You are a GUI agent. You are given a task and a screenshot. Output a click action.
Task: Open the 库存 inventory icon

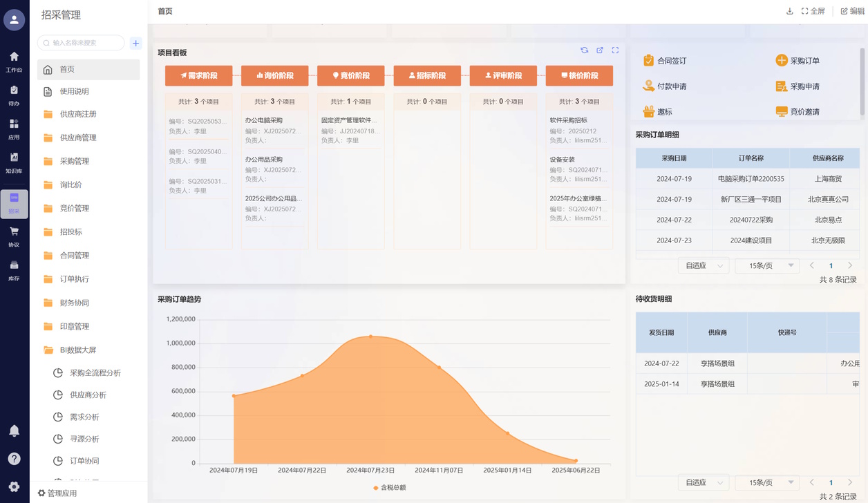click(x=14, y=270)
